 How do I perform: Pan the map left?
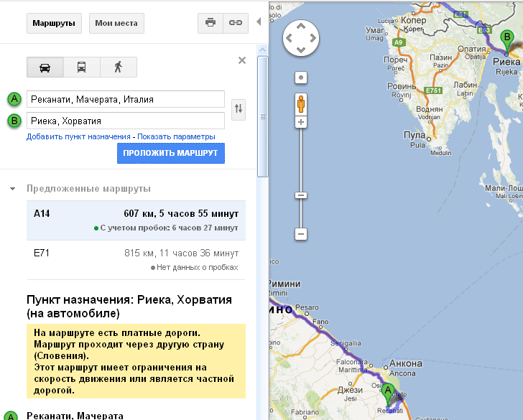click(x=289, y=38)
